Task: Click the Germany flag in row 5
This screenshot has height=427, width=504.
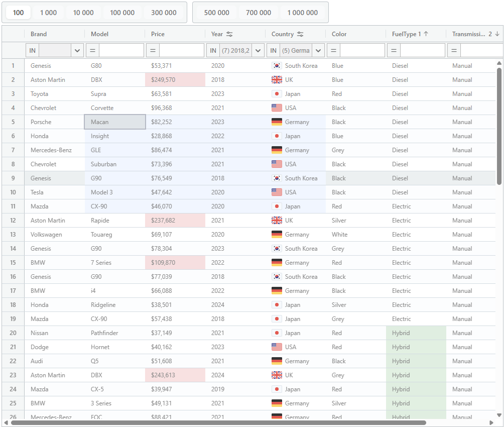Action: coord(277,122)
